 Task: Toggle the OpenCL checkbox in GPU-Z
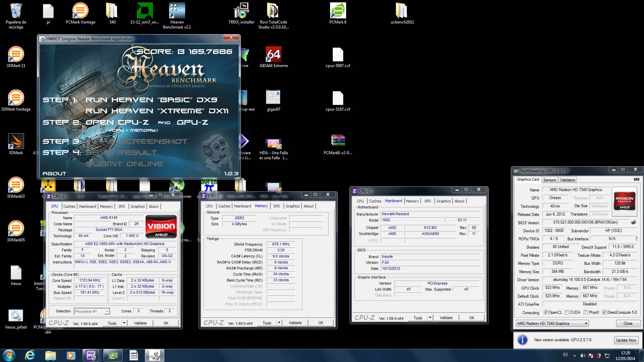pyautogui.click(x=546, y=312)
